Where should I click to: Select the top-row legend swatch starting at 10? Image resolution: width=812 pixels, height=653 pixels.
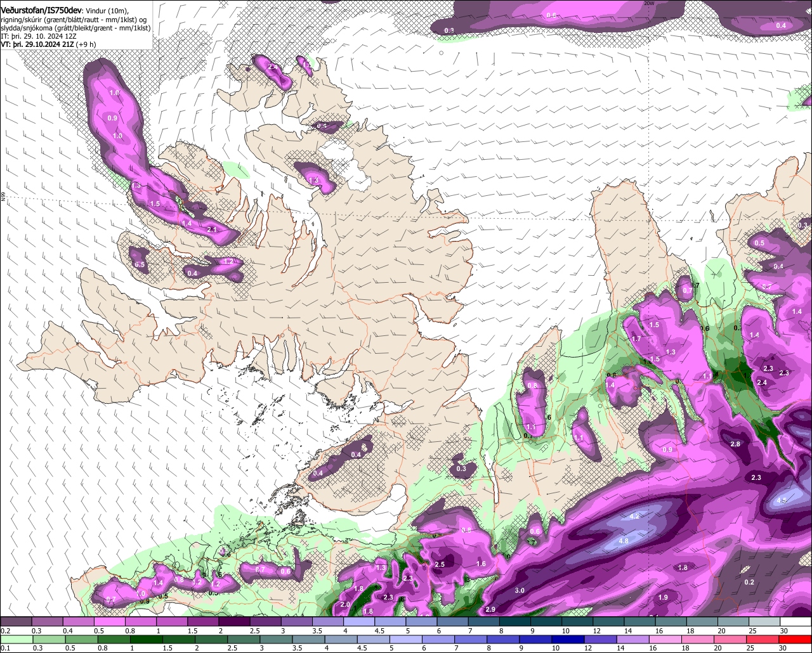pyautogui.click(x=578, y=622)
